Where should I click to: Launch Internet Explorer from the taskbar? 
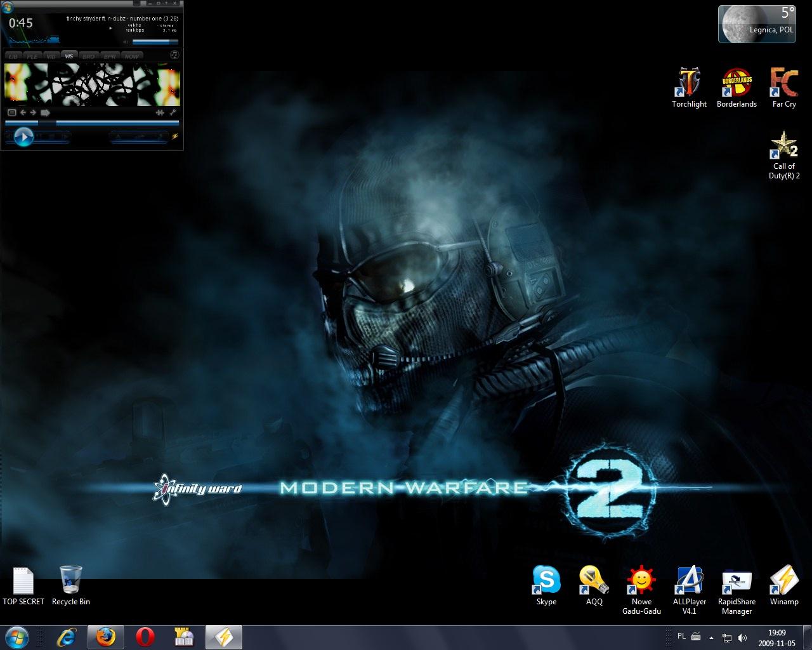click(x=67, y=637)
